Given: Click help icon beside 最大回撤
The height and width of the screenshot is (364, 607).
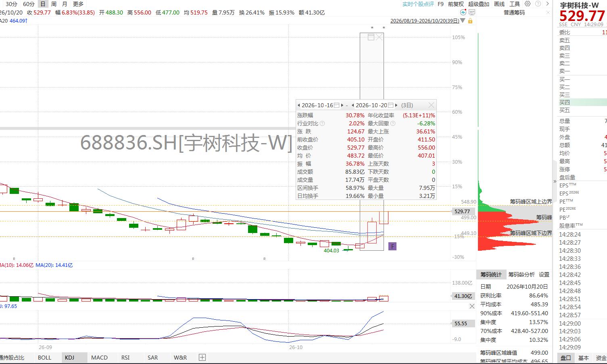Looking at the screenshot, I should tap(392, 123).
